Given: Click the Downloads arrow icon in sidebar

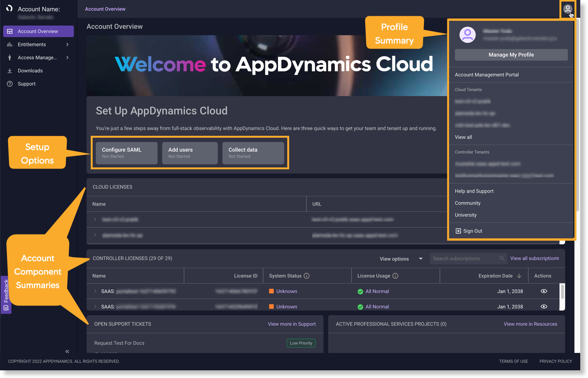Looking at the screenshot, I should coord(10,71).
